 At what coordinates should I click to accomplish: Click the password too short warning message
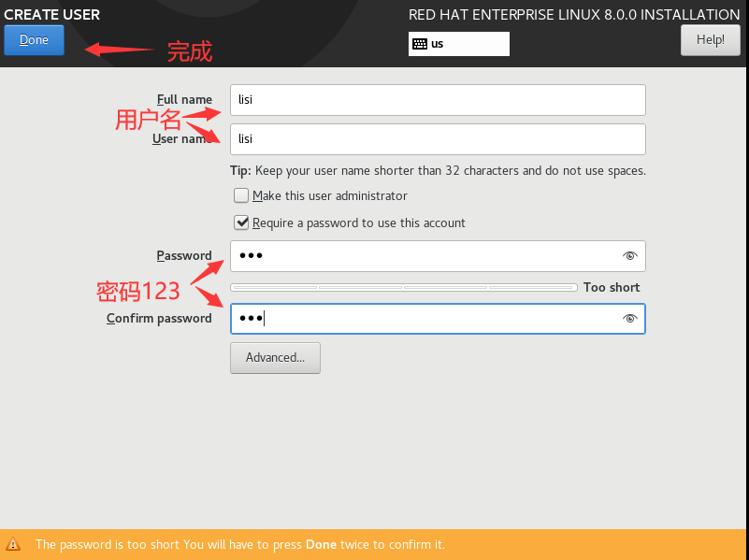click(x=240, y=545)
